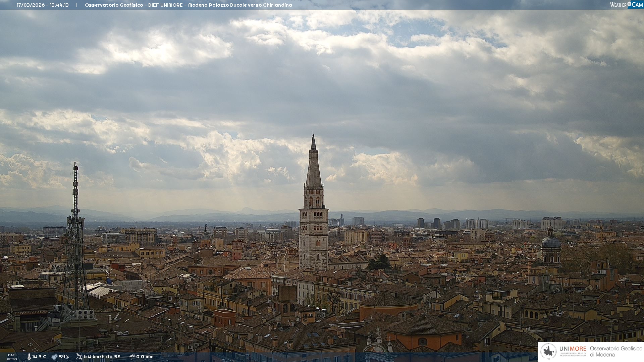Click the thermometer temperature icon

click(29, 357)
